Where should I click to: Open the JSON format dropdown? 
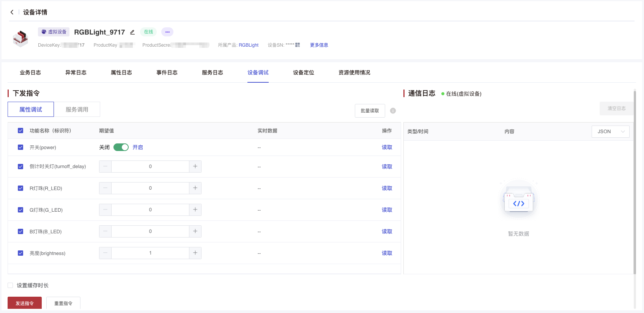click(x=610, y=132)
